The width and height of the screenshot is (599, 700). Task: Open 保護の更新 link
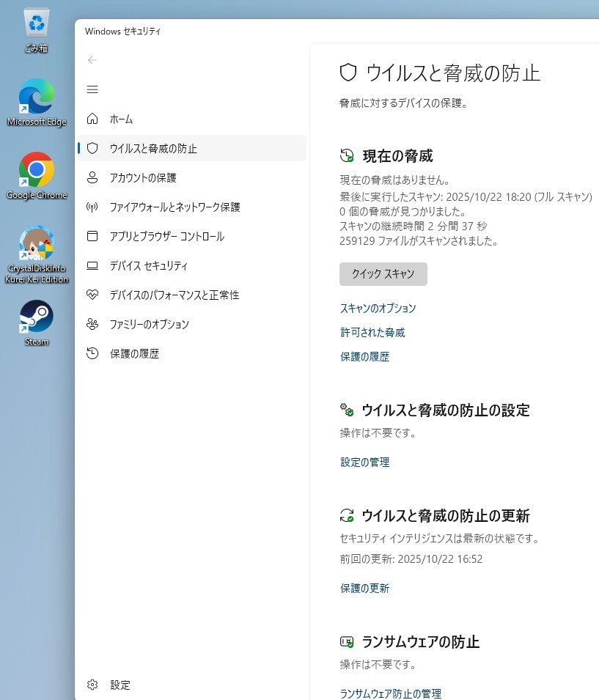coord(364,589)
